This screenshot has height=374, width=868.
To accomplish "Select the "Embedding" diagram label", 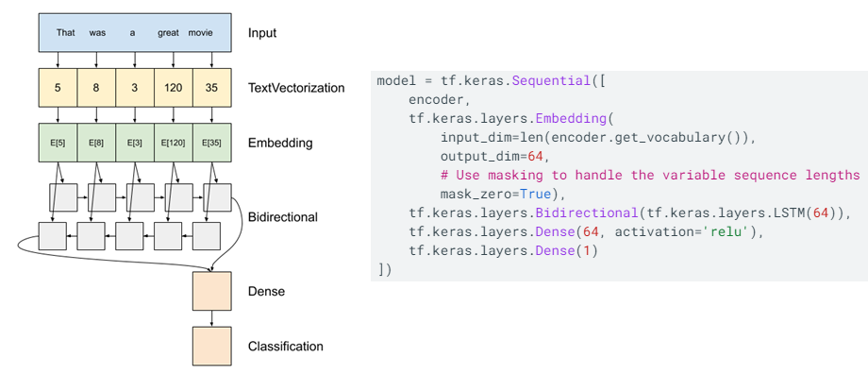I will click(x=280, y=144).
